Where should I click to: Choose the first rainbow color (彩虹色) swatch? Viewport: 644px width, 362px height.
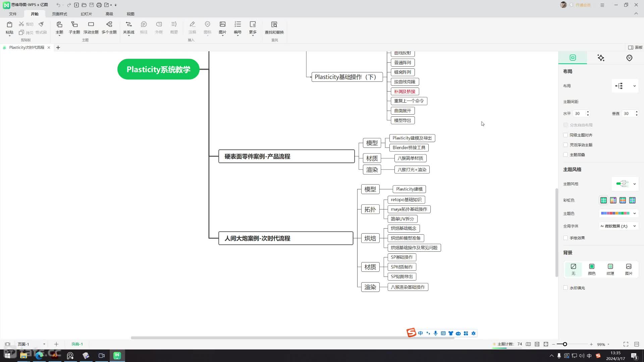pos(603,200)
